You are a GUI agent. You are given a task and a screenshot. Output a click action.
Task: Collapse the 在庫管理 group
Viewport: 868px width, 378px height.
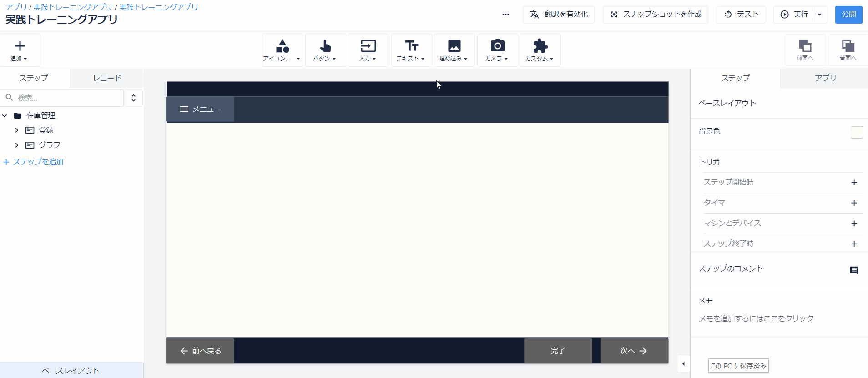(5, 115)
